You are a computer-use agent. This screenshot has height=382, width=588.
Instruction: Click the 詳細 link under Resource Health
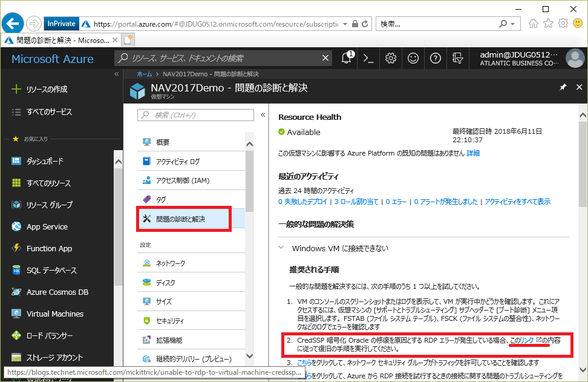473,153
